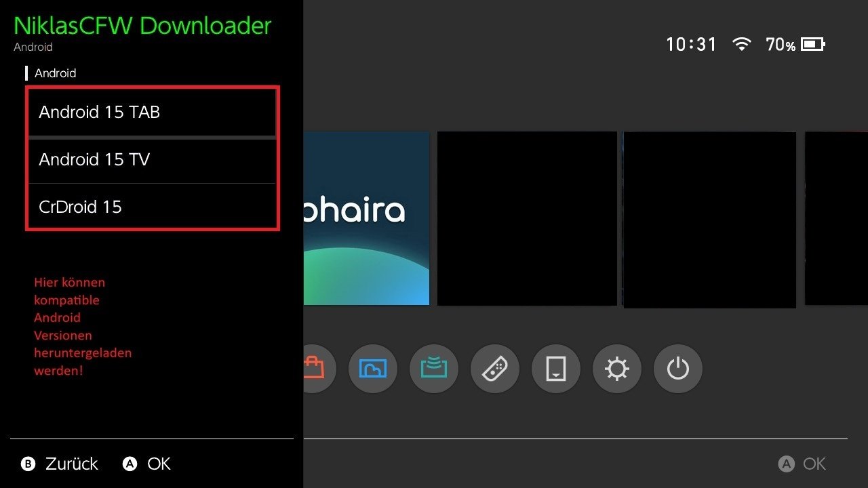This screenshot has height=488, width=868.
Task: Click the Power sleep mode icon
Action: (678, 369)
